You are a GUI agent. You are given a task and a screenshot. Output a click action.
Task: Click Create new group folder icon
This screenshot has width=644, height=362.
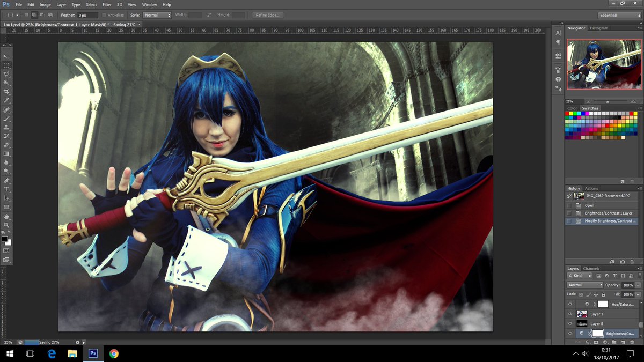click(613, 342)
